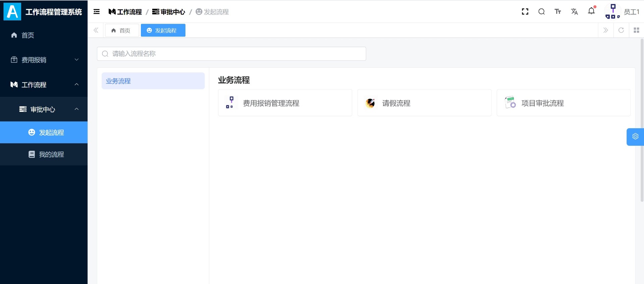Click the home icon beside sidebar 首页
Screen dimensions: 644x284
tap(14, 35)
